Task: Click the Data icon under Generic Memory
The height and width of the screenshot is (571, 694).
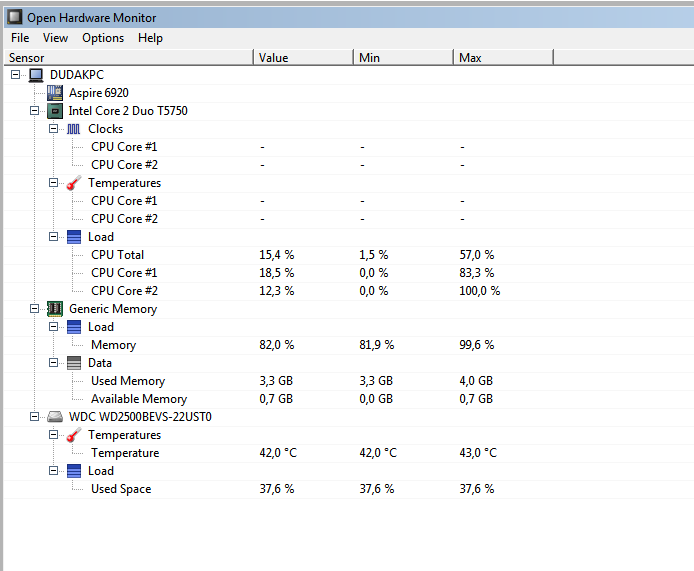Action: pos(74,363)
